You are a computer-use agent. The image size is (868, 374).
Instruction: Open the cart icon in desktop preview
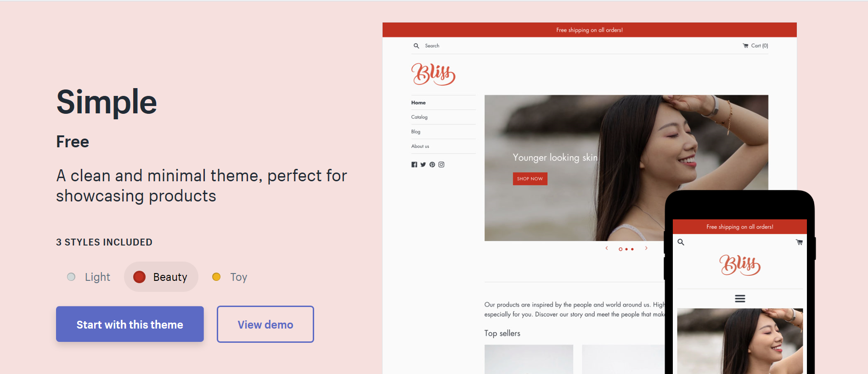tap(745, 46)
